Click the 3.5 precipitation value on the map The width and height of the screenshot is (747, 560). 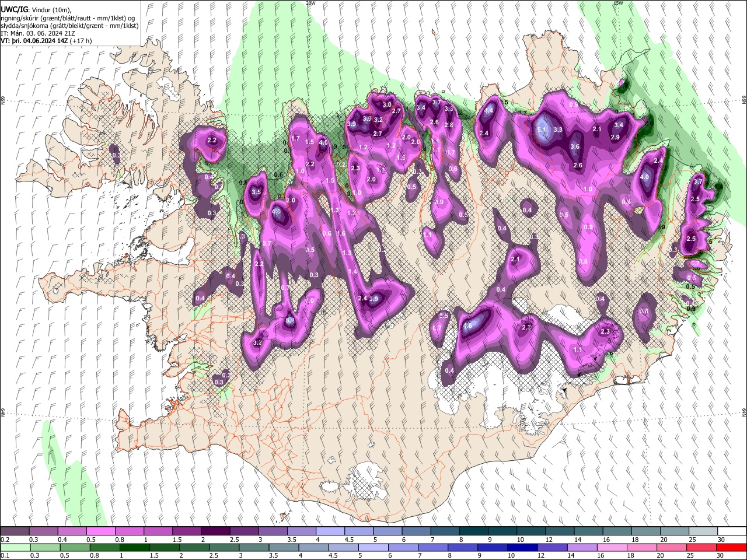[x=256, y=192]
